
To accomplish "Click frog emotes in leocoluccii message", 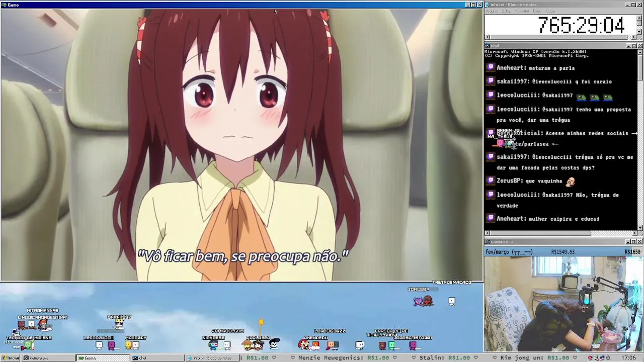I will (x=594, y=97).
